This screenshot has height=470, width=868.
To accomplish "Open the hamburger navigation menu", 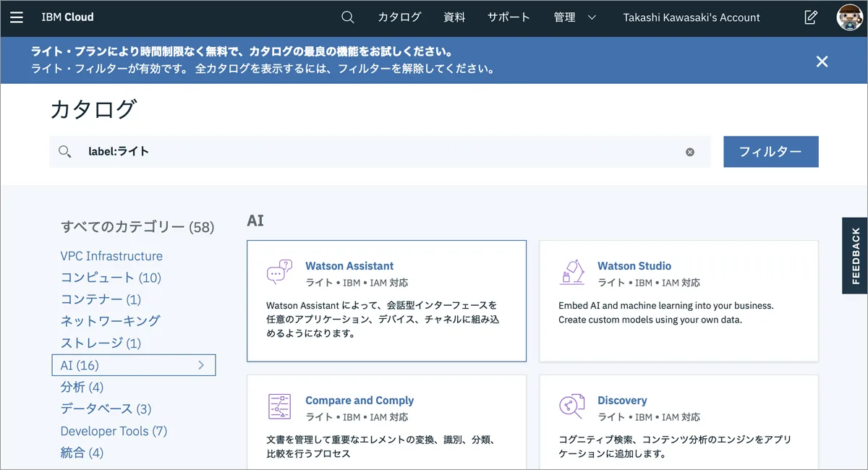I will [x=17, y=17].
